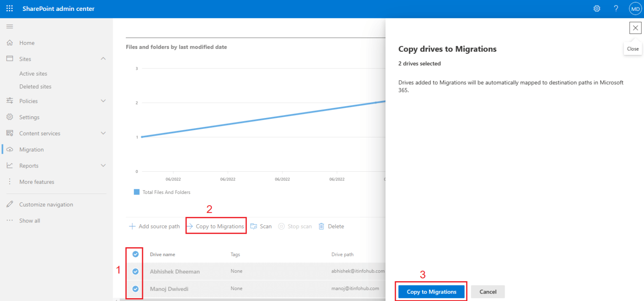Click the Scan icon in the toolbar

pyautogui.click(x=253, y=226)
